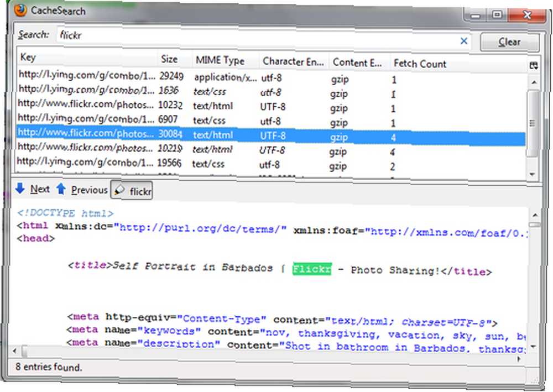Click the Next link

click(40, 189)
